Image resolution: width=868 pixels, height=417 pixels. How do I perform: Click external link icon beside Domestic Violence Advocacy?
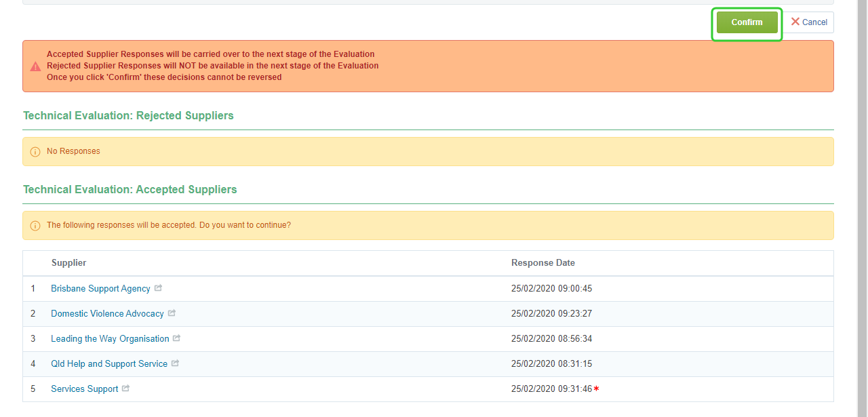point(172,313)
